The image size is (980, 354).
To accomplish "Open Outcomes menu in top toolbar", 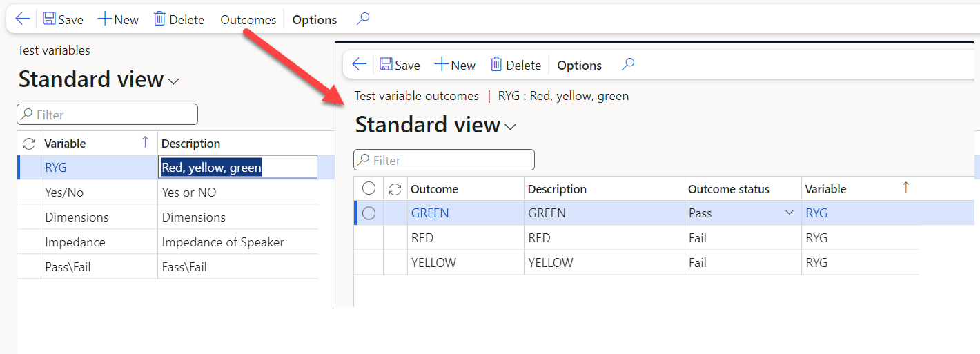I will pos(248,20).
